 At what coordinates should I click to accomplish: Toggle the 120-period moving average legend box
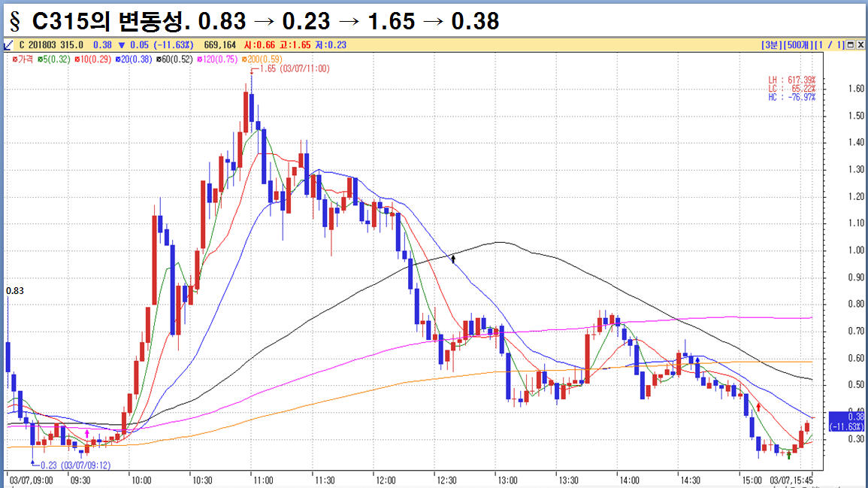click(x=201, y=57)
